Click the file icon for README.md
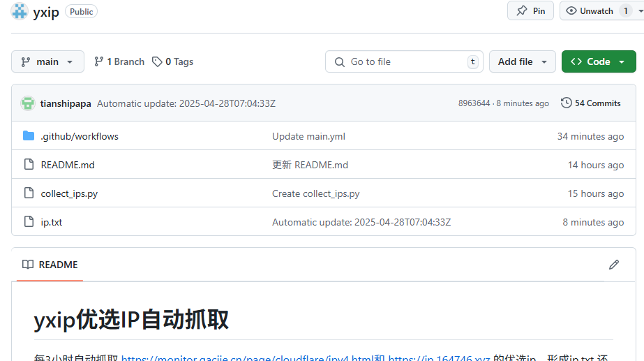This screenshot has width=644, height=361. [29, 165]
